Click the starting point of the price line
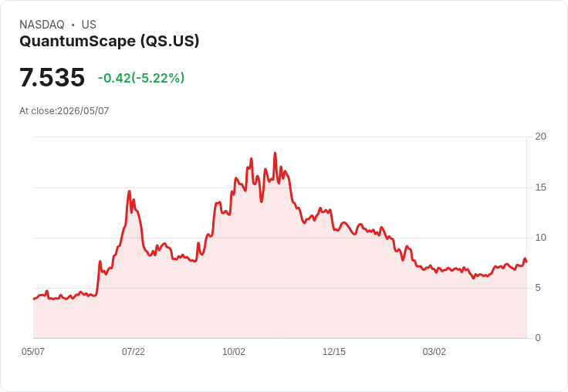This screenshot has width=568, height=392. pos(34,299)
